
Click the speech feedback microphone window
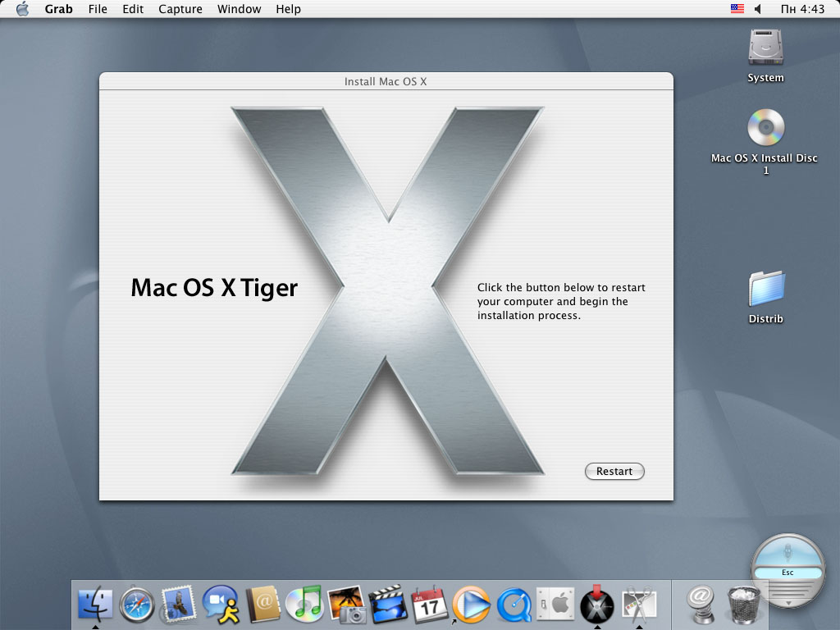point(787,570)
